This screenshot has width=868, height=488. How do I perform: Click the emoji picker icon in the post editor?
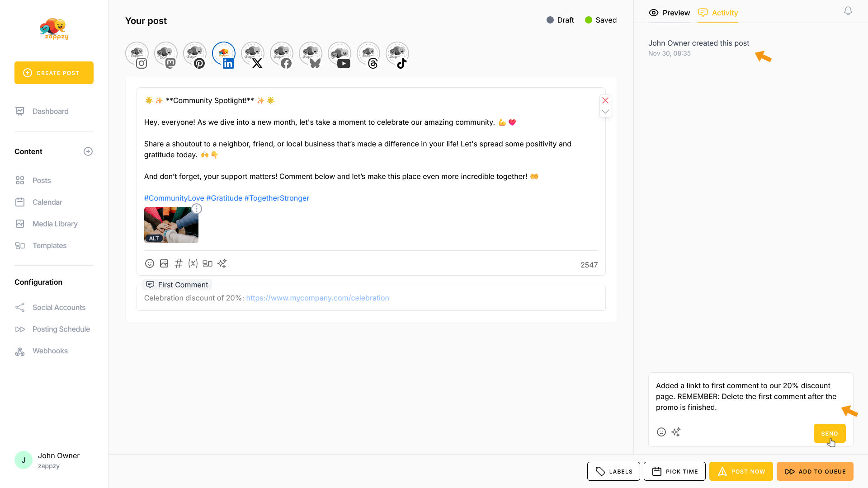pyautogui.click(x=150, y=263)
